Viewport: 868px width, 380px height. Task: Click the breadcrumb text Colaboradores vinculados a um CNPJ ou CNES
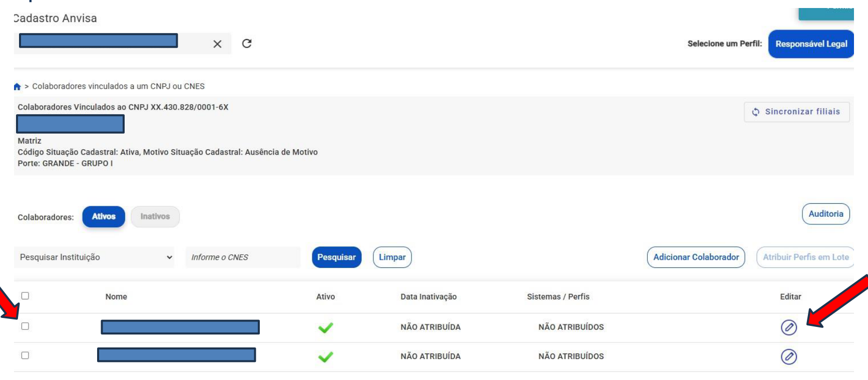[x=119, y=87]
